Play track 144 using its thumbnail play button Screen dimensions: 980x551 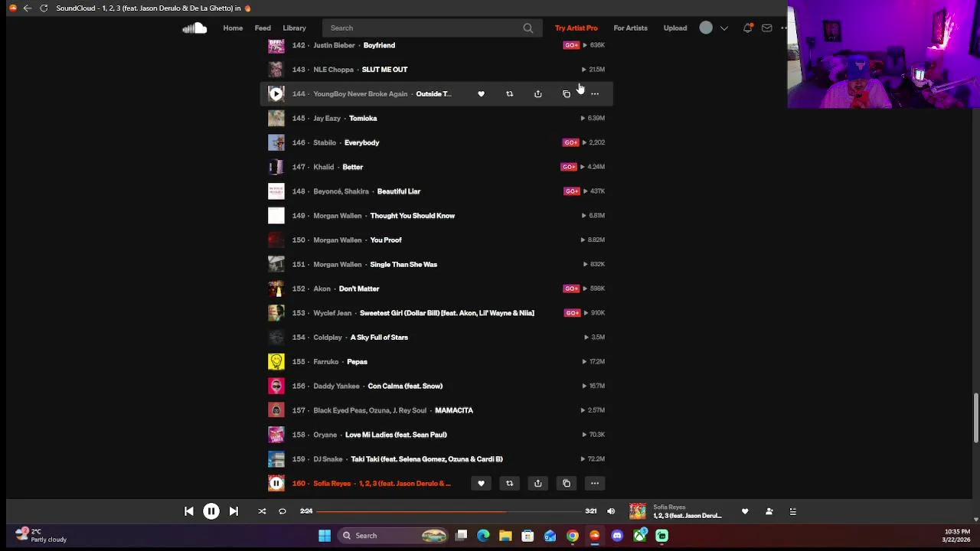276,94
